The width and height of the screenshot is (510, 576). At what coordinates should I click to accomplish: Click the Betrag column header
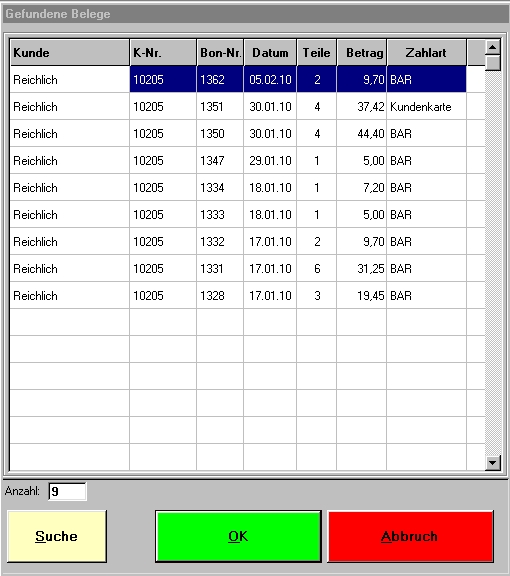pos(362,53)
